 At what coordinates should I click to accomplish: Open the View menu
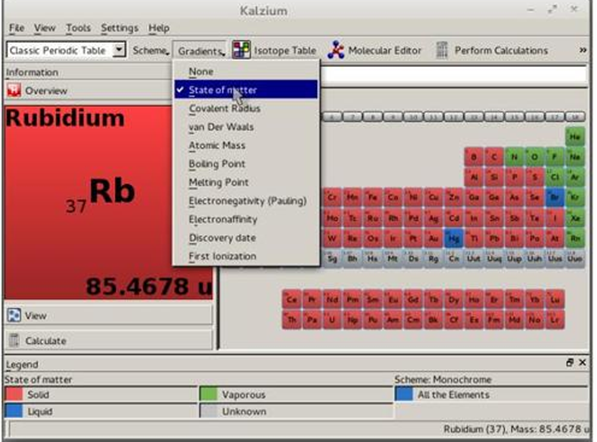pos(45,28)
